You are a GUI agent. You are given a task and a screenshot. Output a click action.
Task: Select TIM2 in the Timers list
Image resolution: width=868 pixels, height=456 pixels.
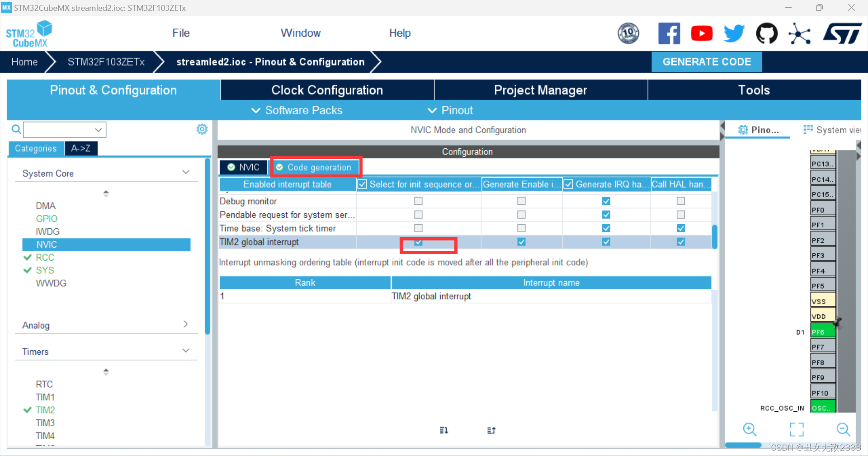tap(45, 410)
